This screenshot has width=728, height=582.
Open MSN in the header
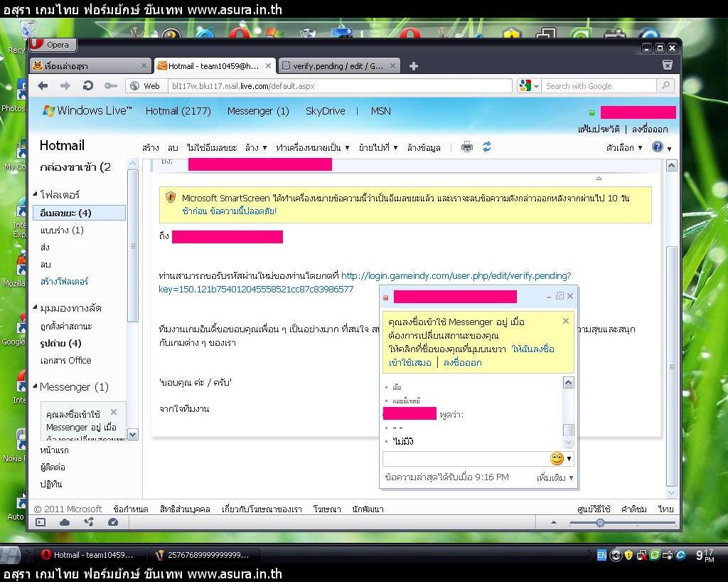pyautogui.click(x=381, y=111)
